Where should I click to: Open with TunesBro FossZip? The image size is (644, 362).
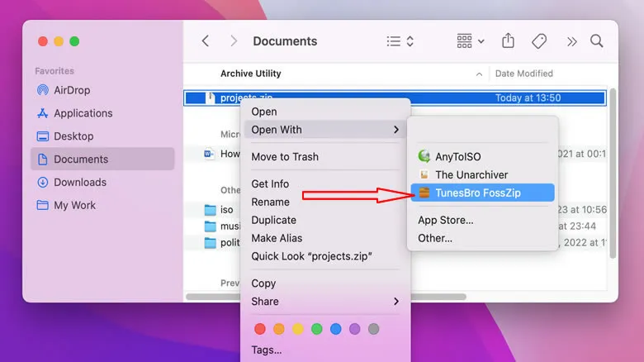[x=483, y=193]
